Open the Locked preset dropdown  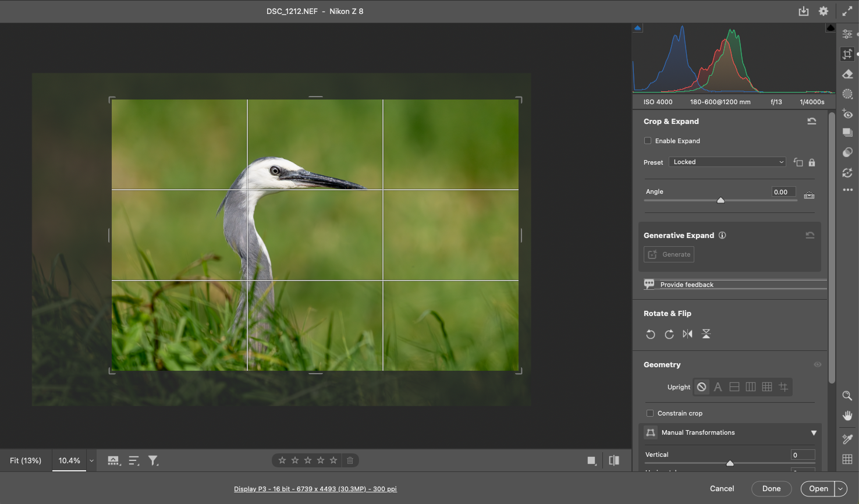(727, 162)
